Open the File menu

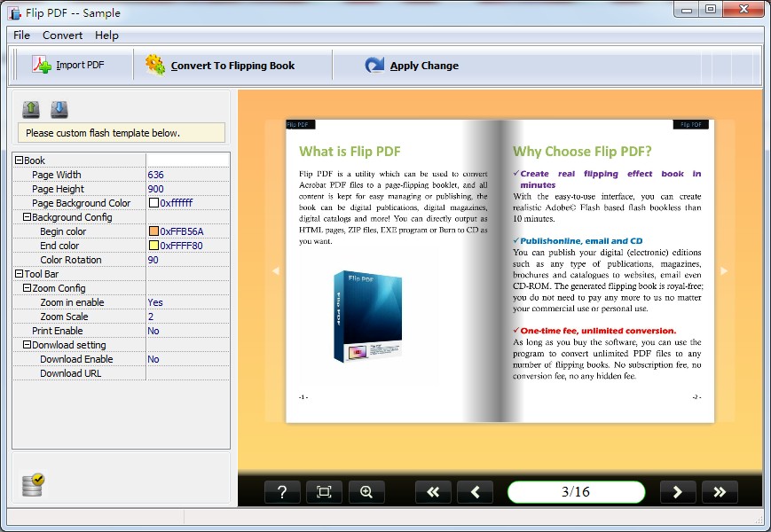tap(21, 35)
